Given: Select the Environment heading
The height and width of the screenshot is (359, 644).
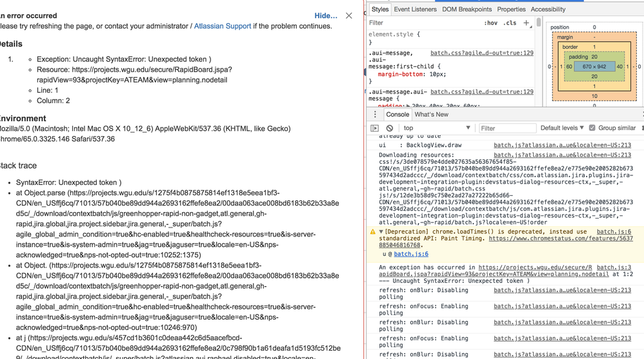Looking at the screenshot, I should tap(23, 119).
